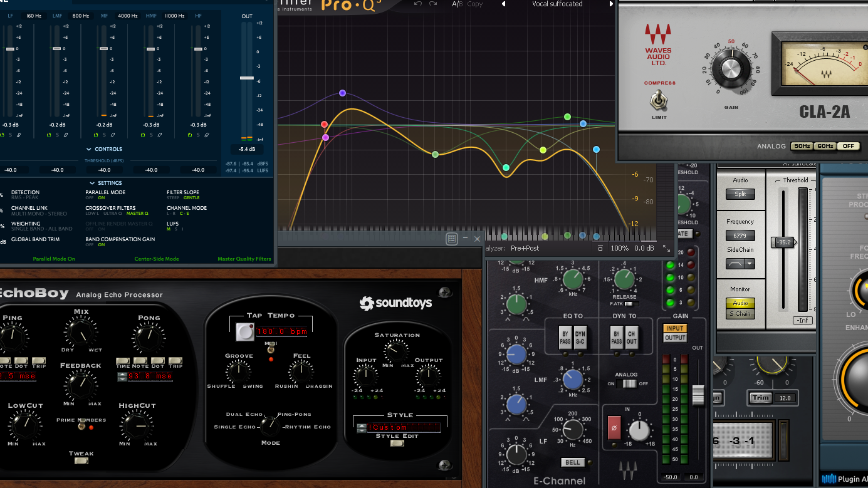Click the CLA-2A Gain knob

[x=730, y=69]
